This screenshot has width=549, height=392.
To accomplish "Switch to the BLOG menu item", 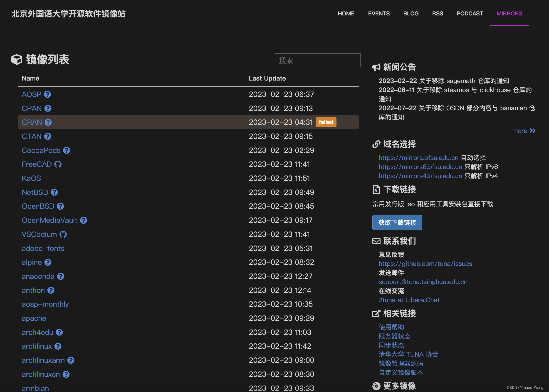I will pos(411,14).
